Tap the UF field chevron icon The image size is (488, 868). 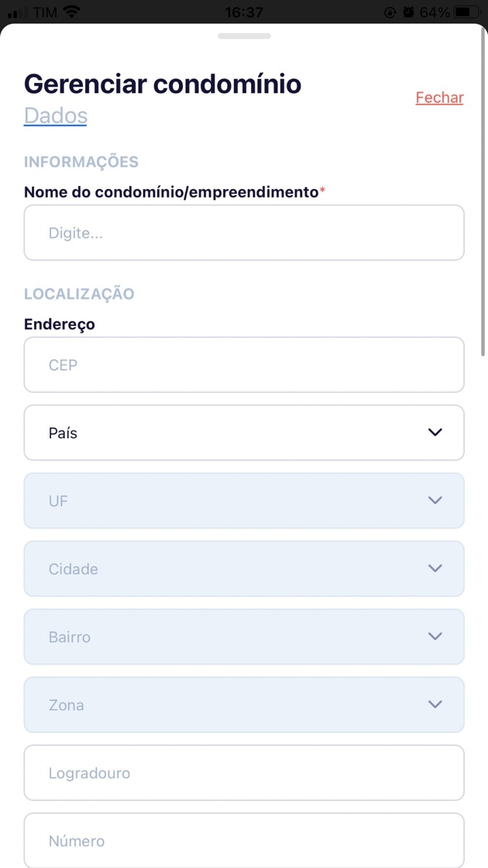pyautogui.click(x=435, y=500)
